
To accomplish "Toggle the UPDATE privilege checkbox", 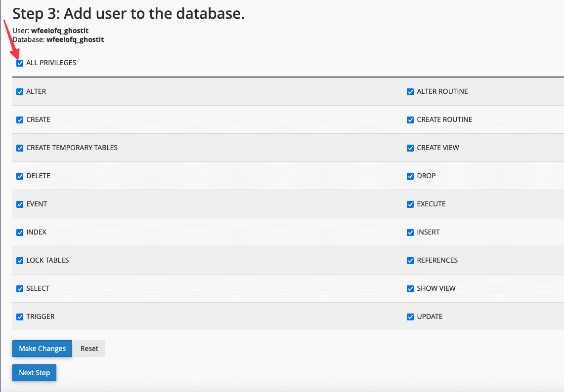I will [410, 317].
